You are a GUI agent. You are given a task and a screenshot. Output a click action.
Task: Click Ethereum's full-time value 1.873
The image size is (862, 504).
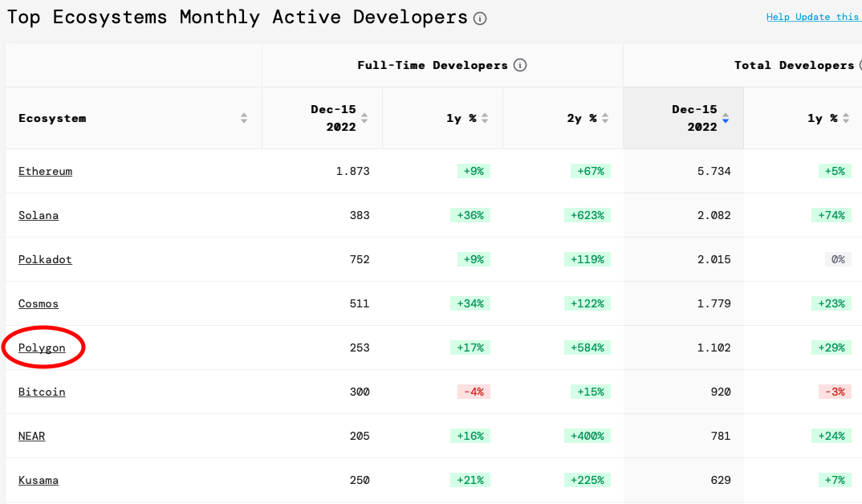coord(353,172)
